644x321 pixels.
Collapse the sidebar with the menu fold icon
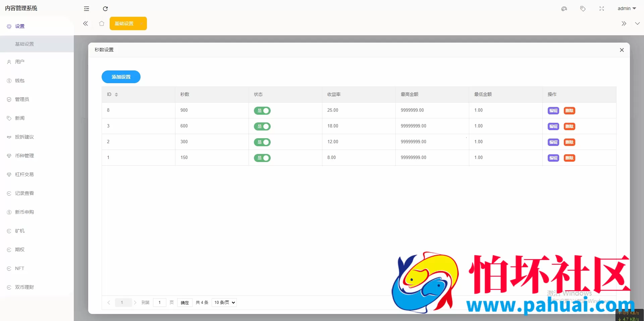[x=87, y=9]
